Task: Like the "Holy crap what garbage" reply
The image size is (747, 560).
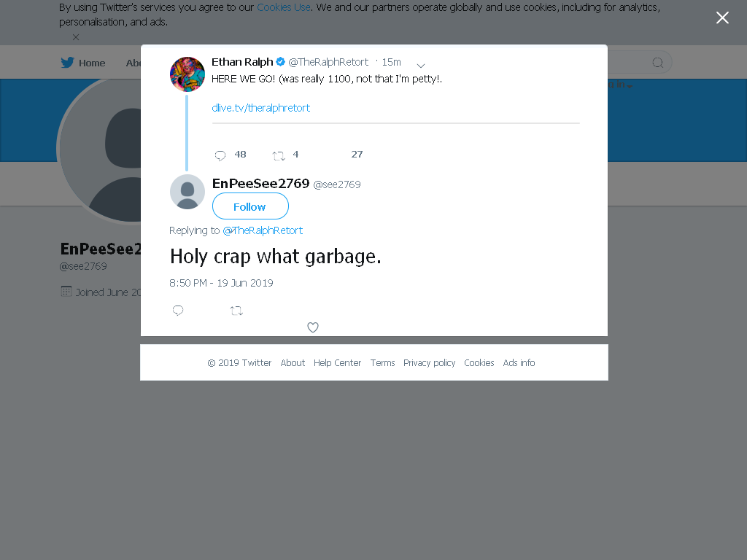Action: [312, 327]
